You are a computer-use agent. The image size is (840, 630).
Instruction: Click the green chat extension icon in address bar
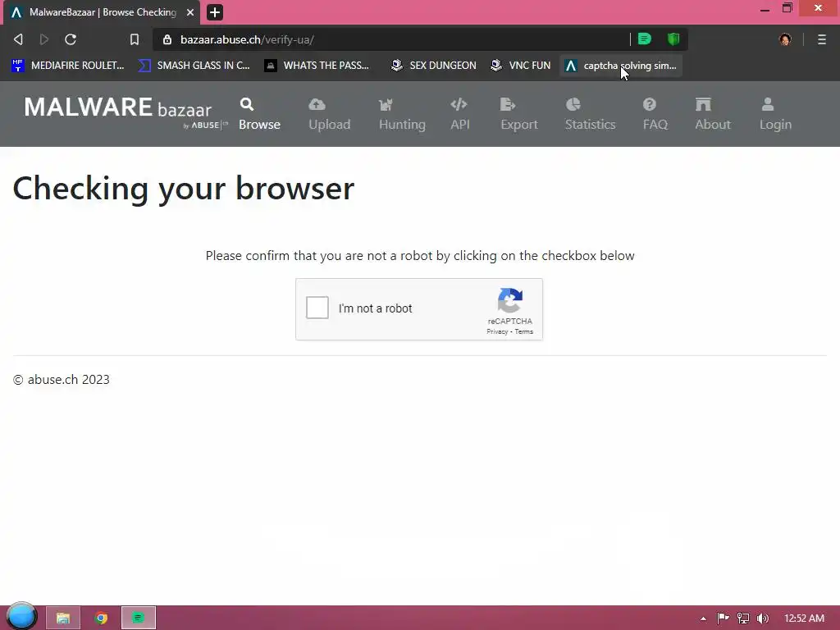click(645, 39)
